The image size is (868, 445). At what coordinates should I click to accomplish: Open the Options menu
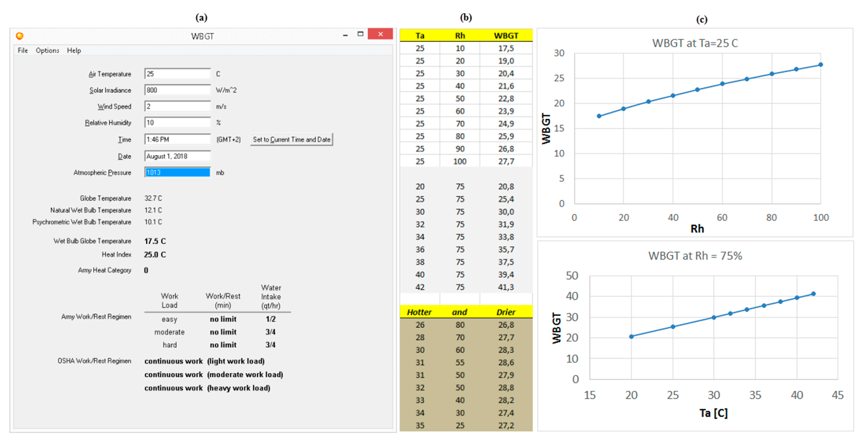(47, 50)
